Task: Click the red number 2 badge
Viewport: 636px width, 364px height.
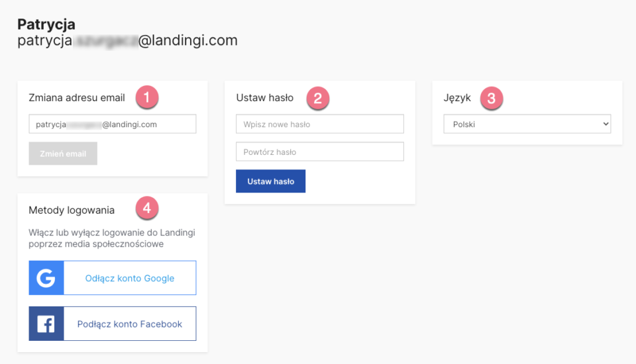Action: pyautogui.click(x=317, y=98)
